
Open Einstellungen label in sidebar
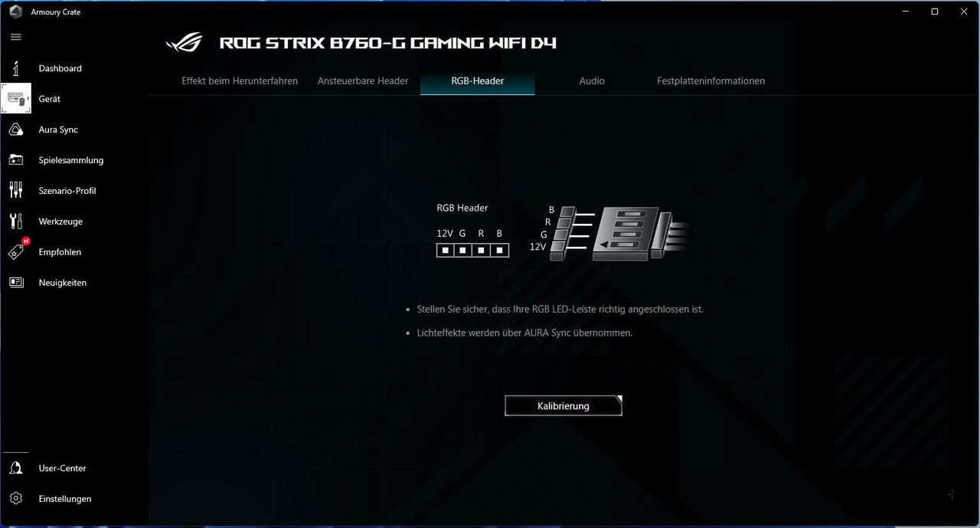tap(65, 499)
